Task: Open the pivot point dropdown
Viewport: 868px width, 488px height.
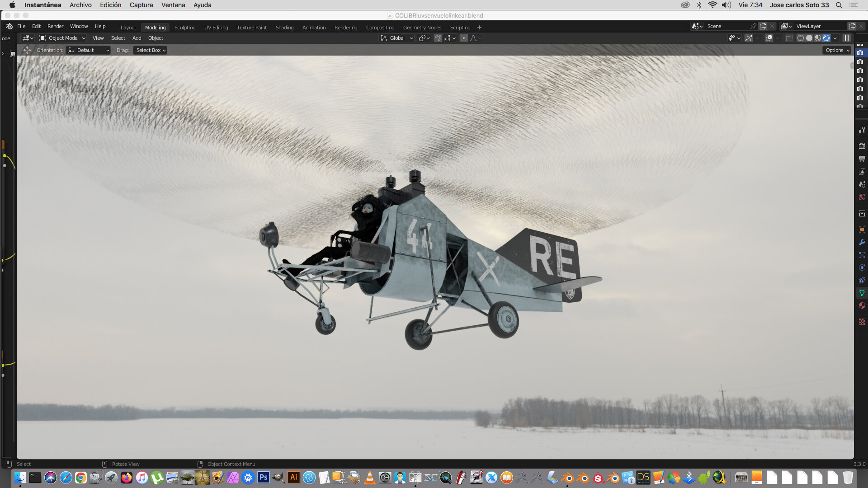Action: point(424,38)
